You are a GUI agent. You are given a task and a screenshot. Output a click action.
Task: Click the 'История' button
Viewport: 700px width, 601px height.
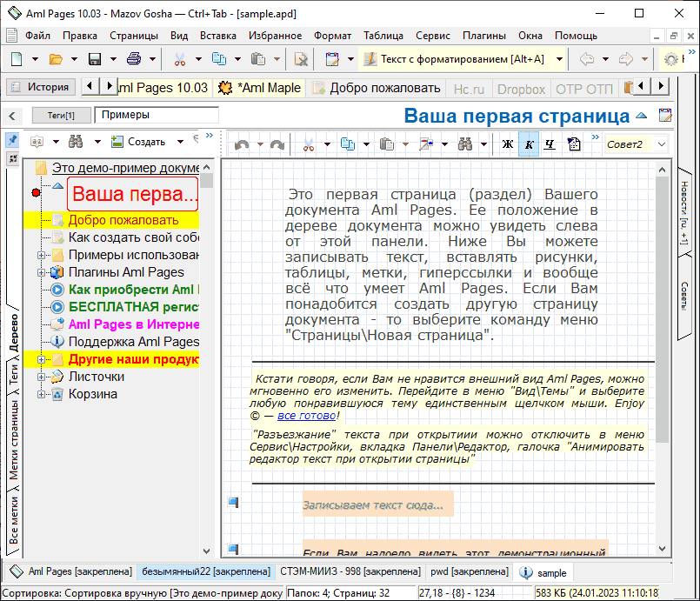tap(41, 87)
